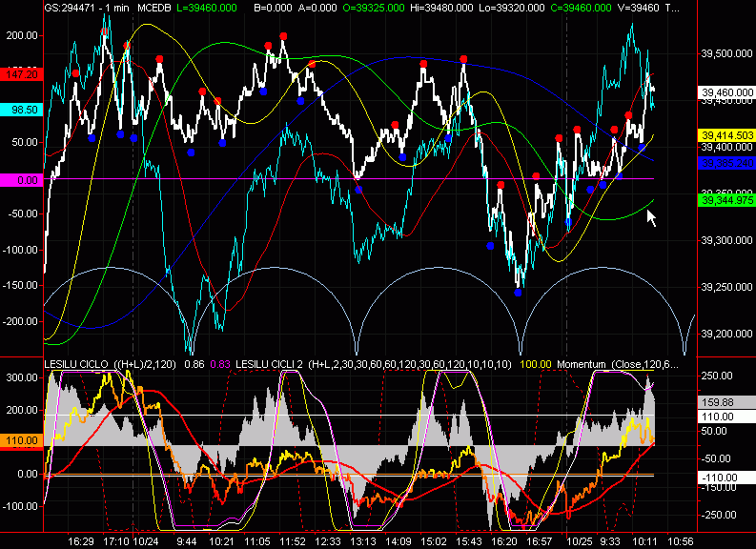Click the 50.00 label on upper left axis
This screenshot has height=549, width=756.
24,142
